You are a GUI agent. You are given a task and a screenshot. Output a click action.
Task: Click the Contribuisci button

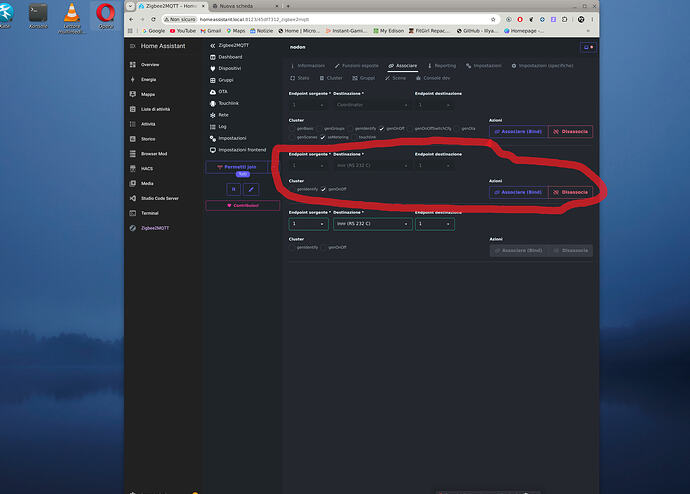tap(242, 205)
